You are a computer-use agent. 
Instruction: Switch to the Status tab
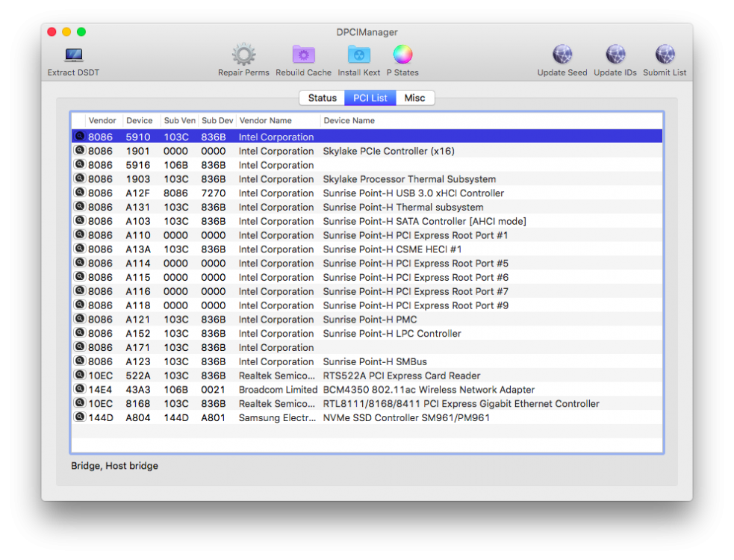[322, 98]
